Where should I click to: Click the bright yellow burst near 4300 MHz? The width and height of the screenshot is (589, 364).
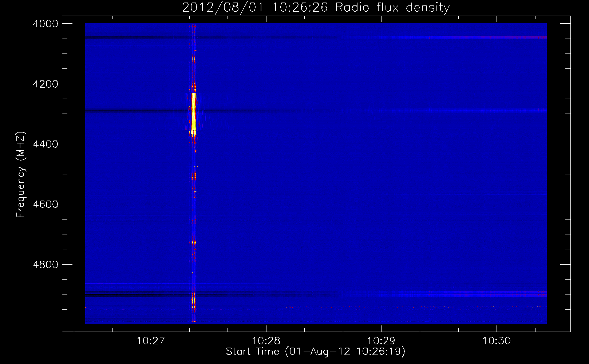click(x=194, y=114)
